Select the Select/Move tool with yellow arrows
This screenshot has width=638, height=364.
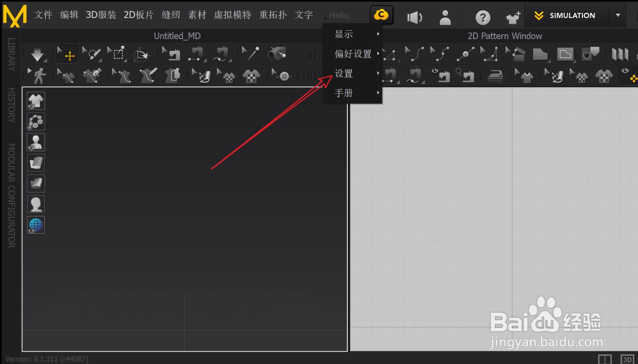coord(67,54)
